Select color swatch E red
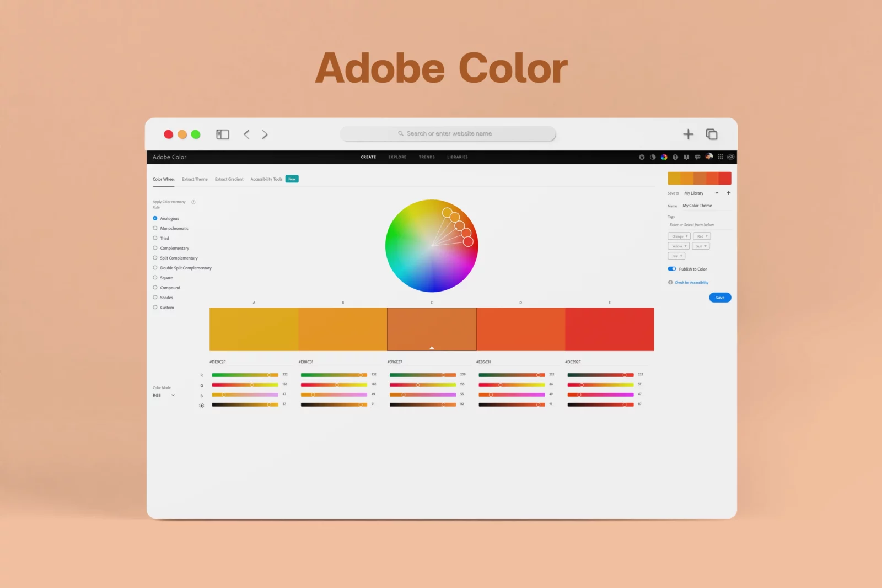Viewport: 882px width, 588px height. (610, 329)
